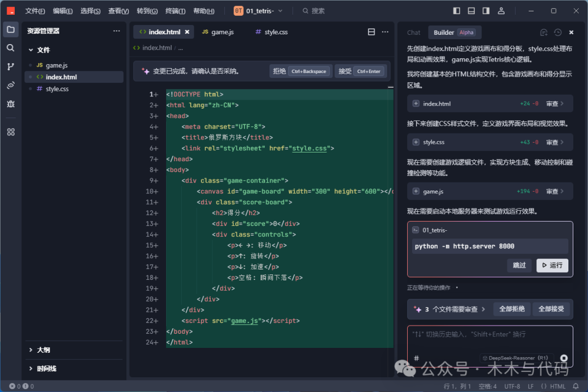Select index.html in the file tree

(74, 77)
